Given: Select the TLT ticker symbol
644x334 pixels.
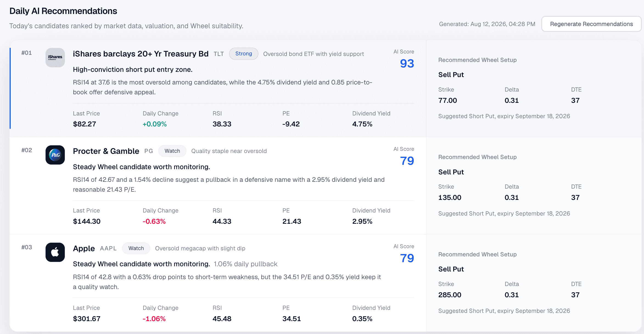Looking at the screenshot, I should [x=219, y=54].
